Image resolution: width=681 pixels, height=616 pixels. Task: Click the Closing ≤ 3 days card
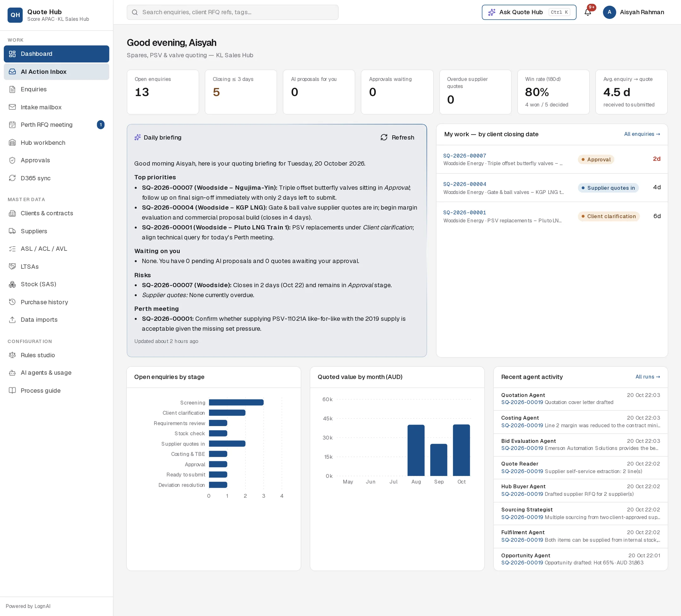click(x=241, y=92)
